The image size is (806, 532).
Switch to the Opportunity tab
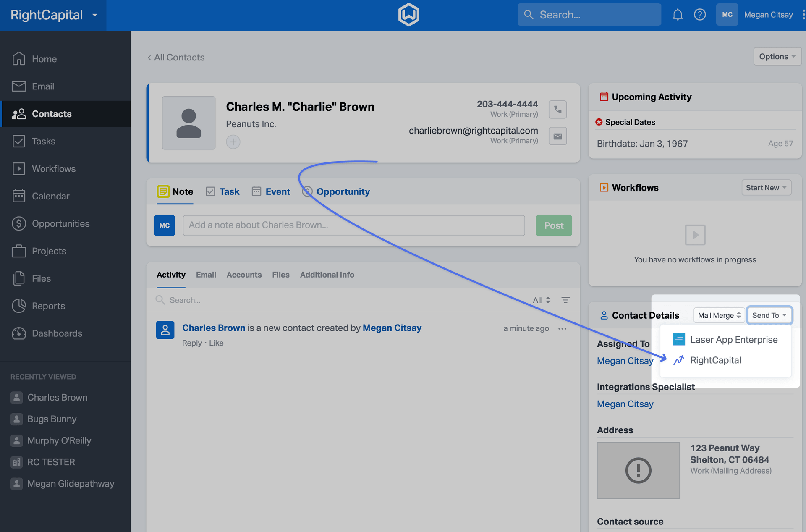[336, 191]
